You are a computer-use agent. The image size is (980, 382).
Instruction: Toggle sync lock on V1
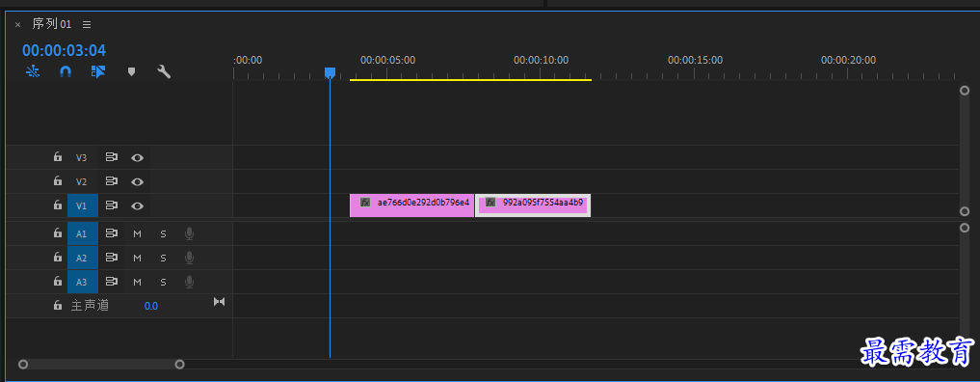coord(111,205)
